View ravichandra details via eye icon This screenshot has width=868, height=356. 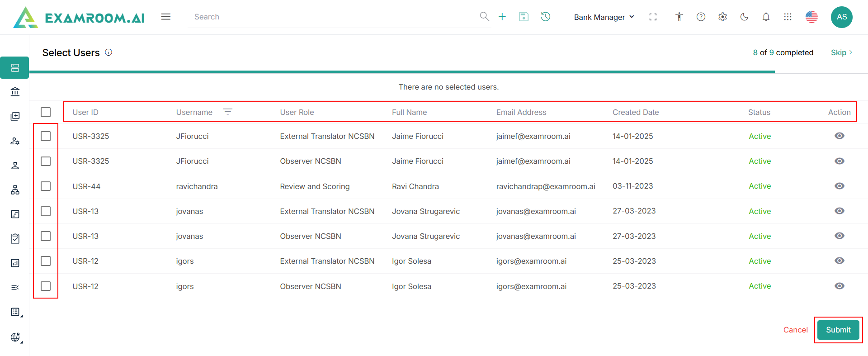pos(840,186)
